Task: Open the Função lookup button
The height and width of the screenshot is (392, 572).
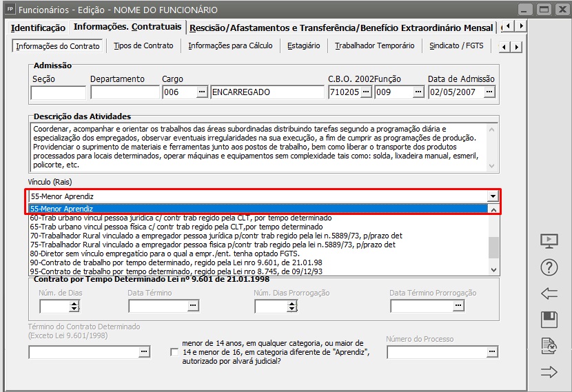Action: 418,92
